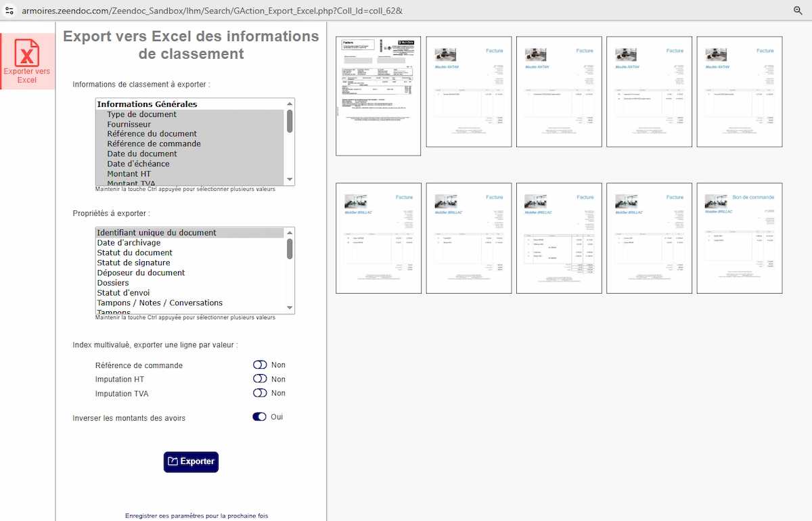Select 'Référence de commande' in classification list

[x=191, y=144]
